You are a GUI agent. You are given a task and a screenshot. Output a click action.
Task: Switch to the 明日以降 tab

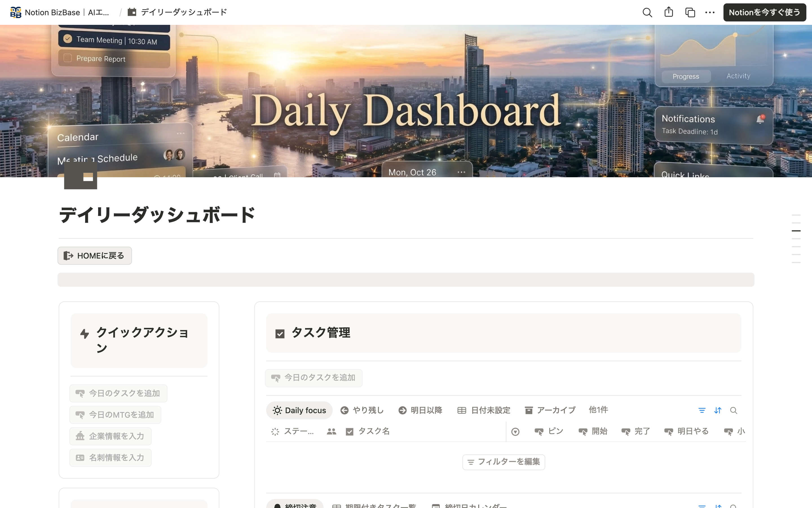tap(420, 410)
